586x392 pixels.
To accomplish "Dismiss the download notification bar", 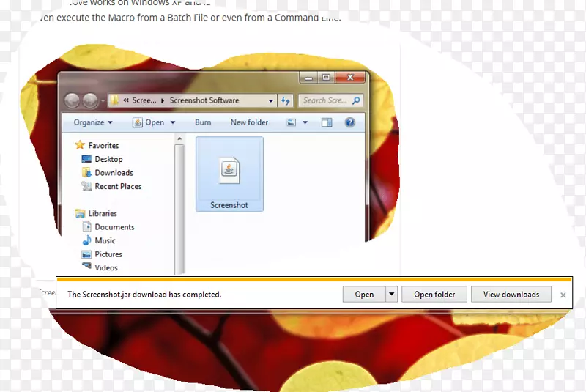I will (x=563, y=295).
